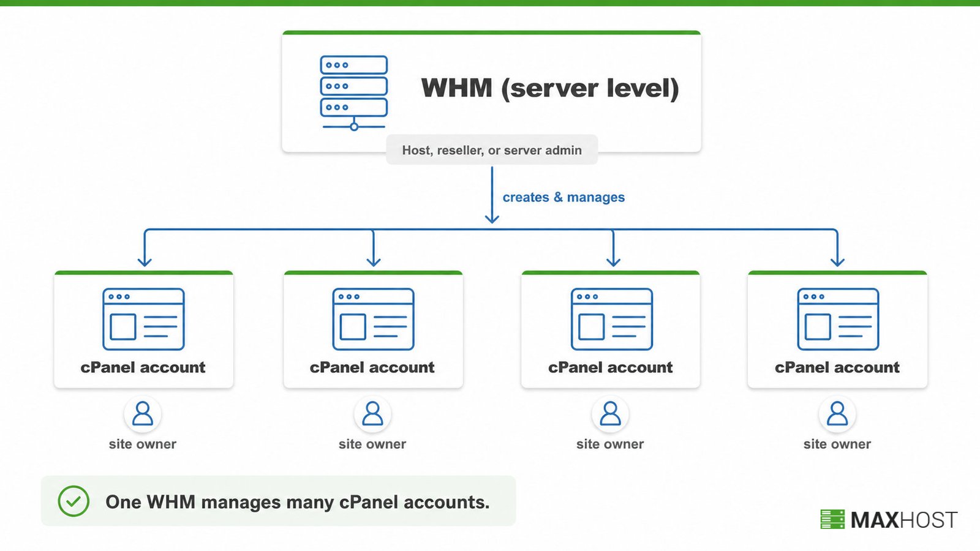Select "site owner" label under the rightmost card

837,444
